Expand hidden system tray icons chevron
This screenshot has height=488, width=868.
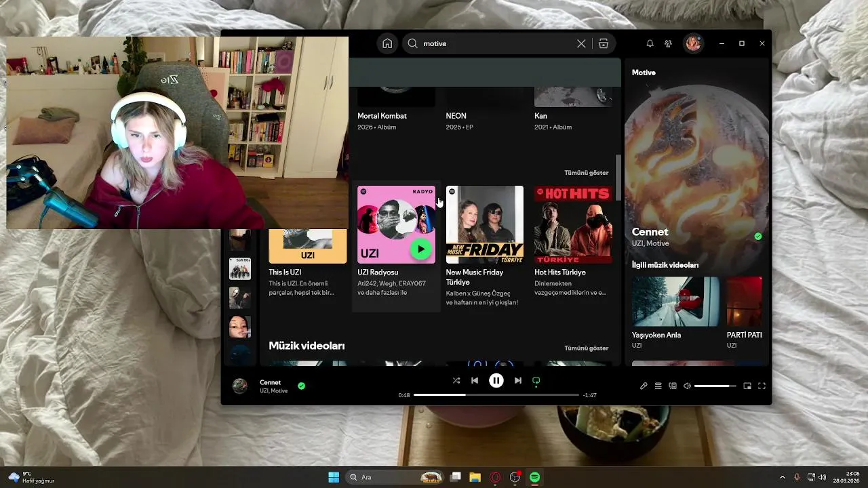(782, 477)
